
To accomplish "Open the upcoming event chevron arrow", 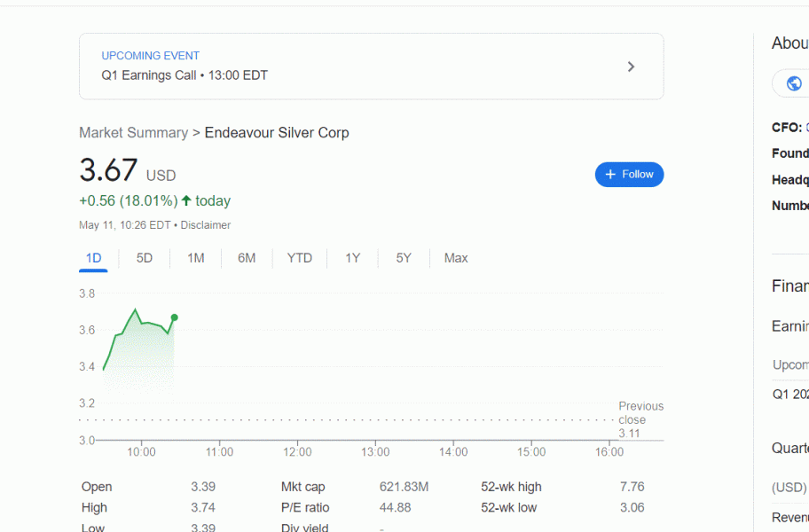I will [631, 66].
